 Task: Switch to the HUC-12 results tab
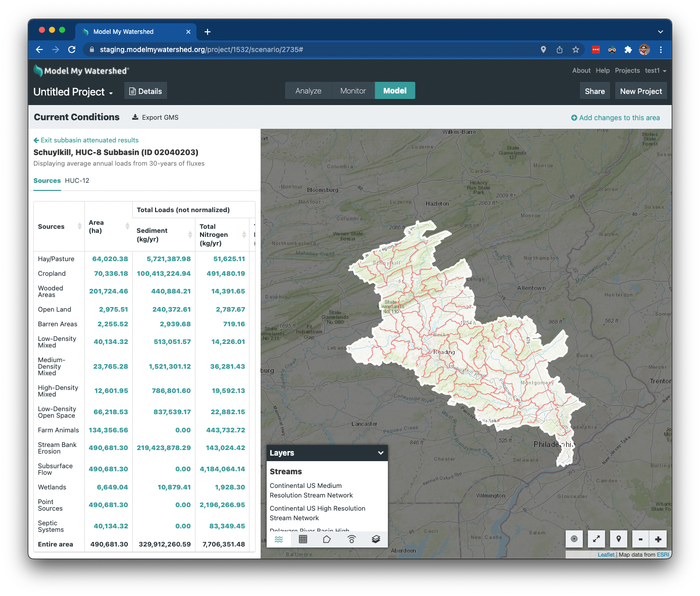click(77, 180)
